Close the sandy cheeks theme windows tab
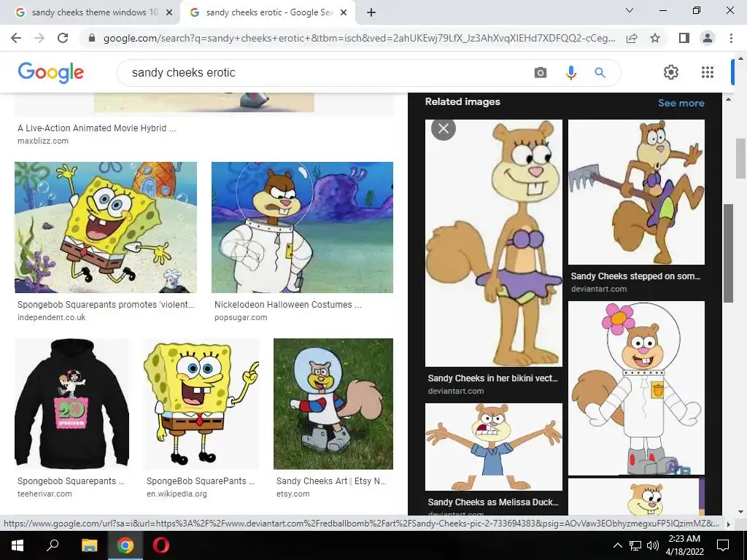The height and width of the screenshot is (560, 747). pyautogui.click(x=169, y=13)
